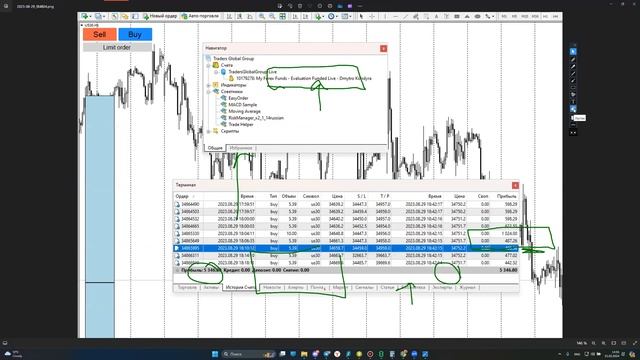The image size is (640, 360).
Task: Collapse the Советники tree node
Action: (209, 92)
